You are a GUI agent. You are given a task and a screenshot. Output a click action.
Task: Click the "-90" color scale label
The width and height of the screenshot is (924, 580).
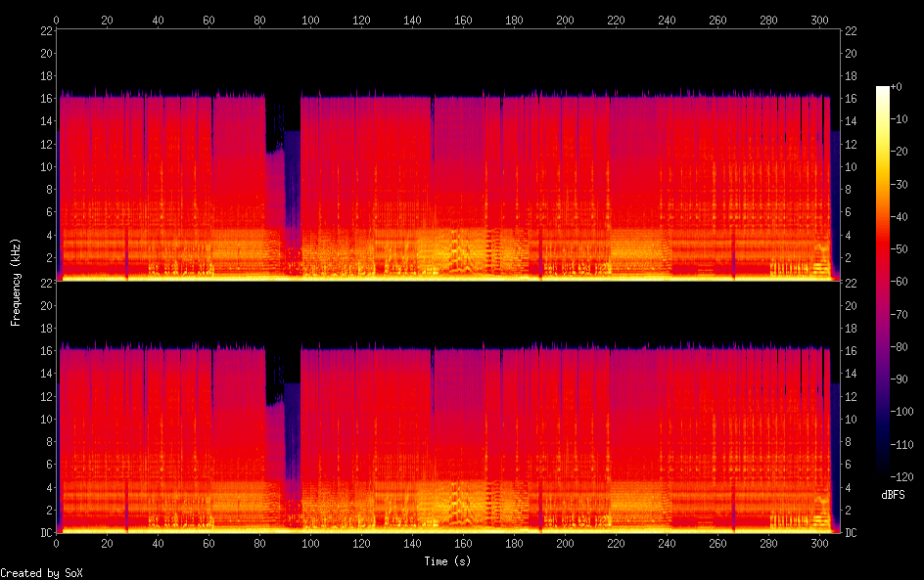click(x=899, y=379)
